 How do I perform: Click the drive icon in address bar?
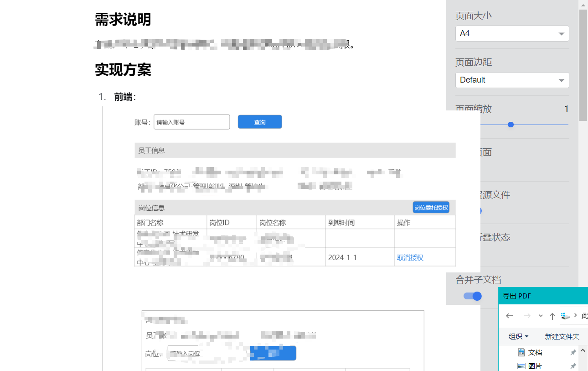(566, 316)
